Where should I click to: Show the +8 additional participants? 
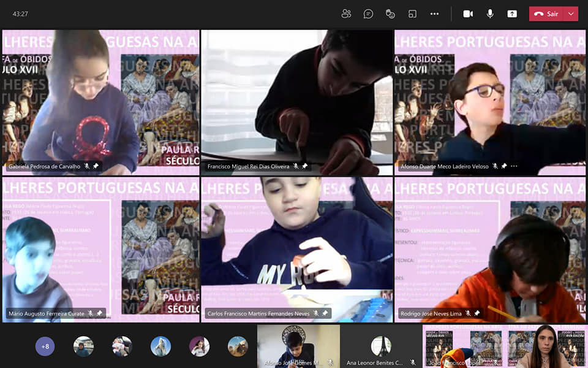[x=45, y=347]
